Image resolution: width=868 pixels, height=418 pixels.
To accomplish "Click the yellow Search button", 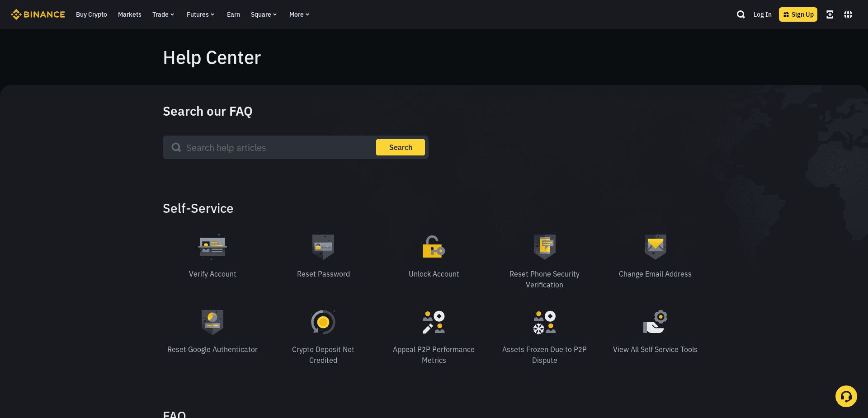I will coord(400,147).
